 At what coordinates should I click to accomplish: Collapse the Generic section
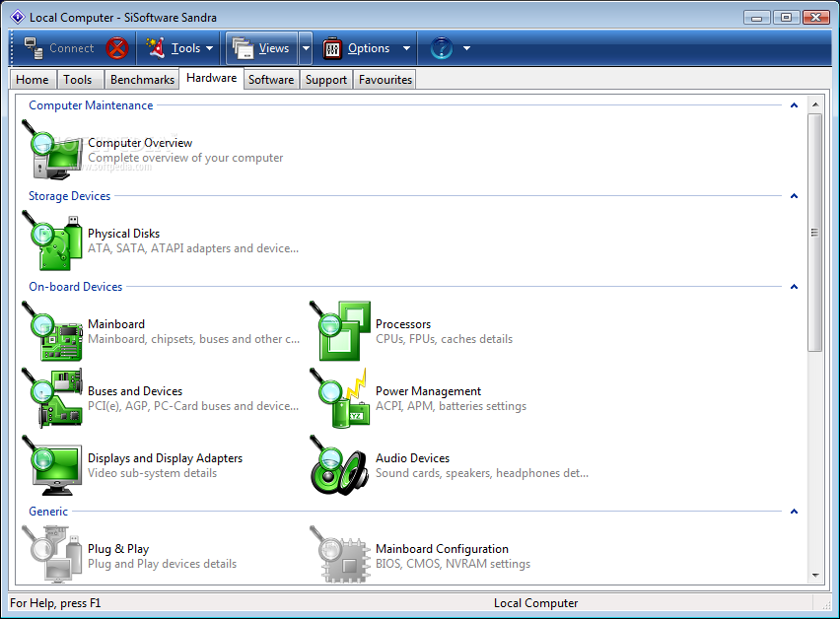pyautogui.click(x=794, y=512)
